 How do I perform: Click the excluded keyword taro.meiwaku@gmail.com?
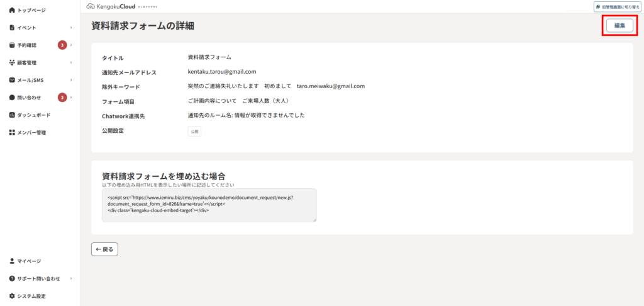point(331,86)
